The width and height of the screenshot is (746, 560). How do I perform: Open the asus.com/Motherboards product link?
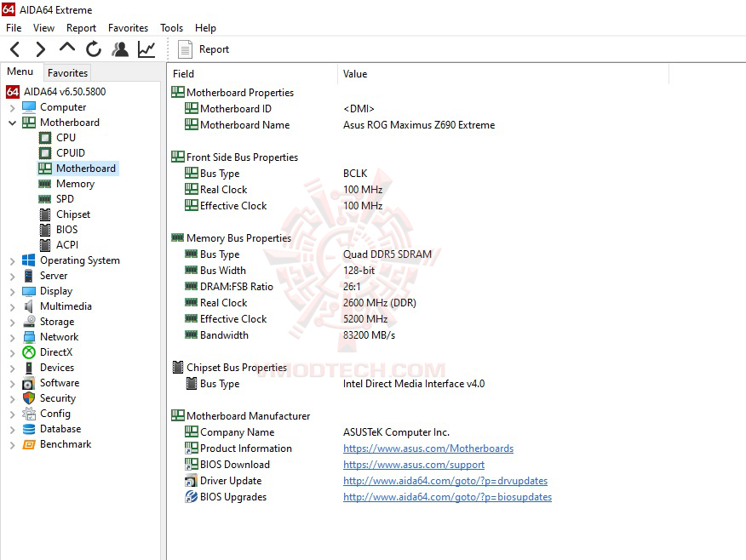point(428,449)
